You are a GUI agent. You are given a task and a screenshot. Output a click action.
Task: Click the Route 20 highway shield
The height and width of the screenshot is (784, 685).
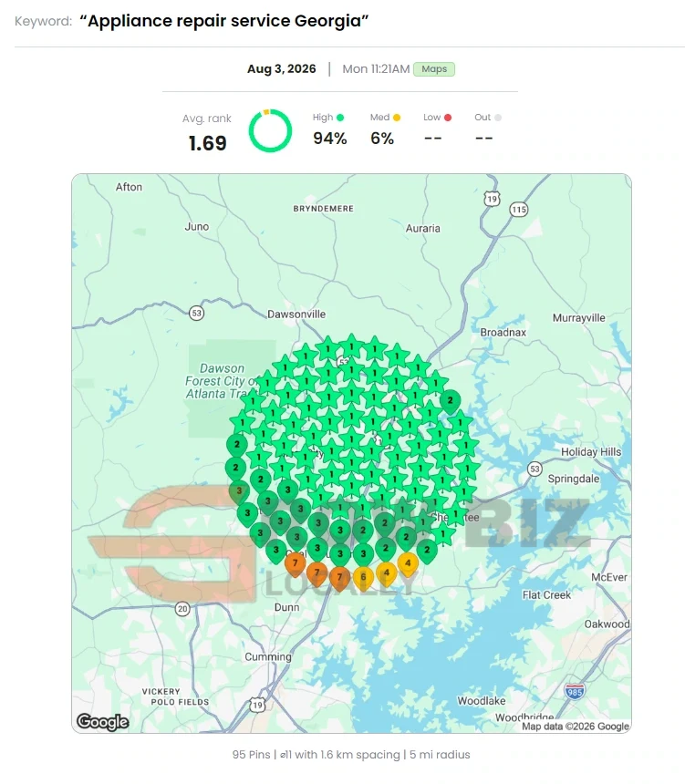coord(182,608)
